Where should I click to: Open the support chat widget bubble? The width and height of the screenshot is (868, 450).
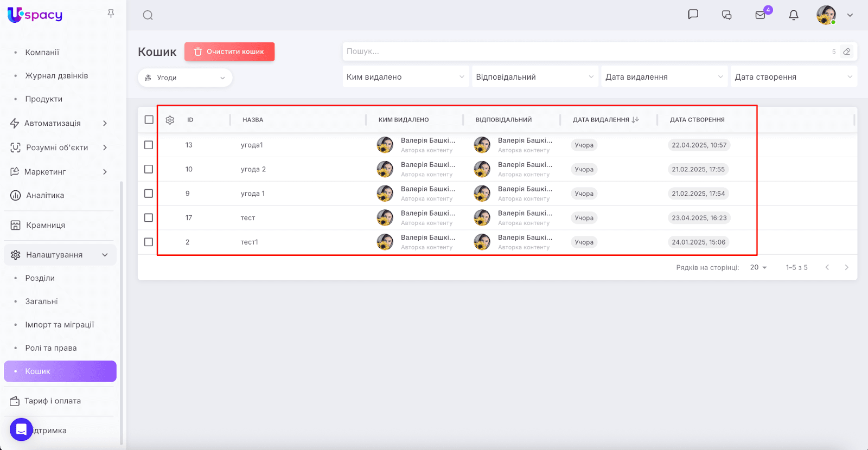pos(21,429)
